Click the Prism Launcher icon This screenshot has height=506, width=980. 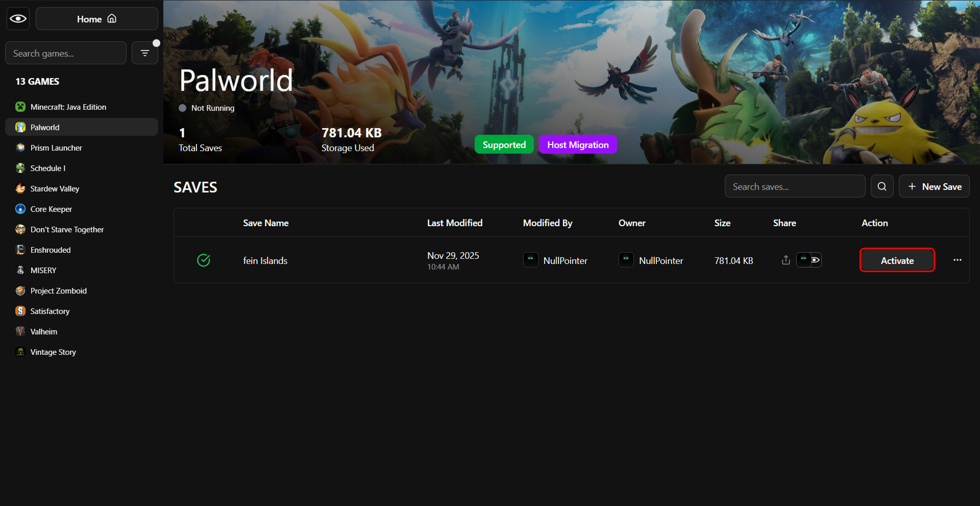click(20, 148)
